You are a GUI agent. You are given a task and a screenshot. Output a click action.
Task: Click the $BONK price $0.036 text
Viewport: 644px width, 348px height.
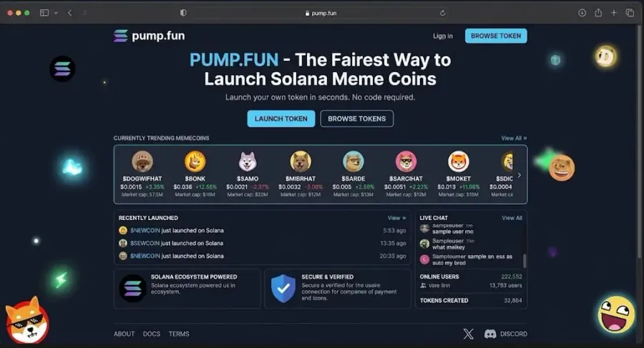[x=182, y=187]
